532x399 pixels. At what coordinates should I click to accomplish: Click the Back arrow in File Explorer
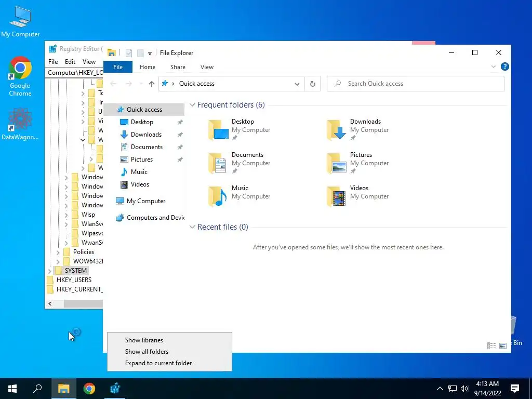pos(113,84)
